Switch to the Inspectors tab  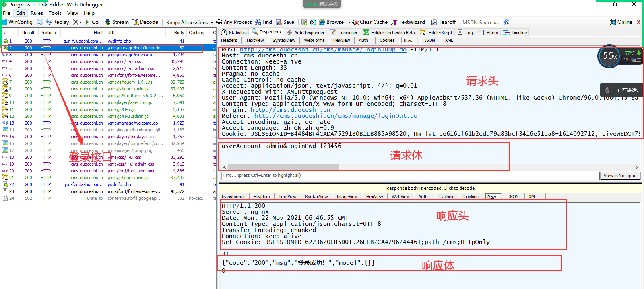(266, 32)
